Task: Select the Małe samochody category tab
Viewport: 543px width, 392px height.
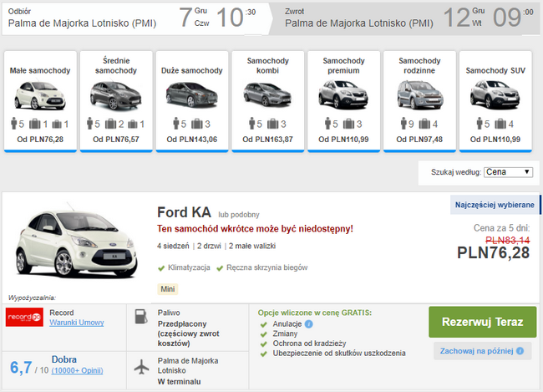Action: tap(40, 101)
